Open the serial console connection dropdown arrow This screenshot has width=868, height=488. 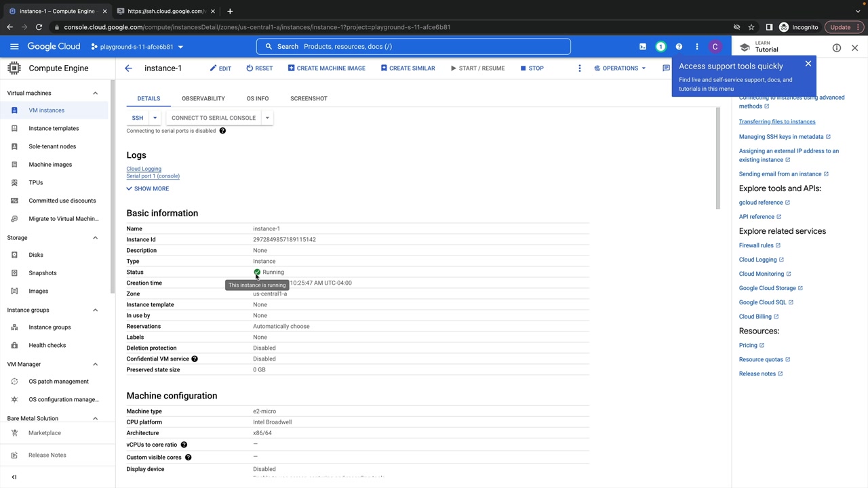[x=267, y=118]
